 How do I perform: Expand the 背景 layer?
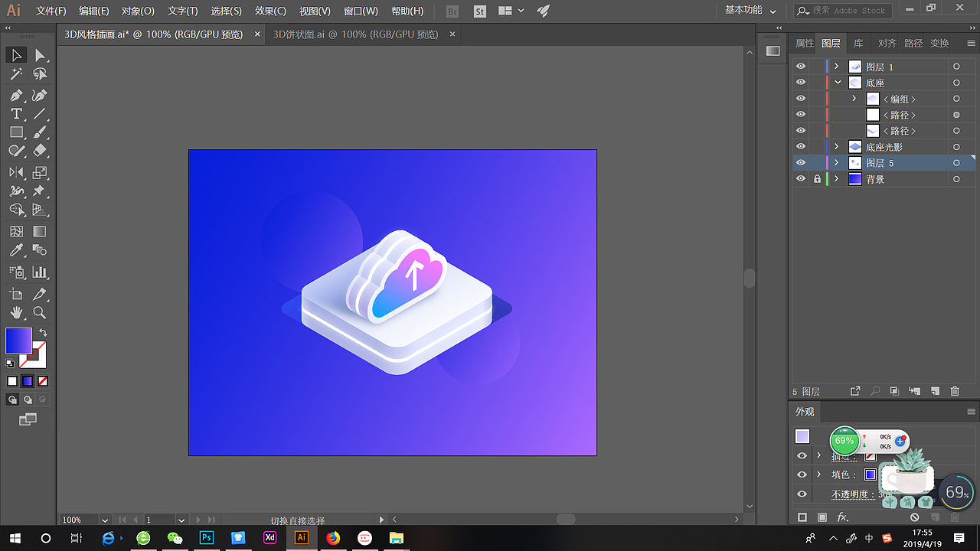[837, 179]
